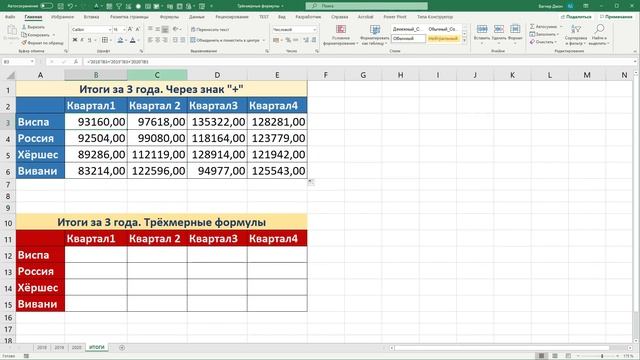Open Find and Select (Найти и выделить) magnifier

[599, 34]
